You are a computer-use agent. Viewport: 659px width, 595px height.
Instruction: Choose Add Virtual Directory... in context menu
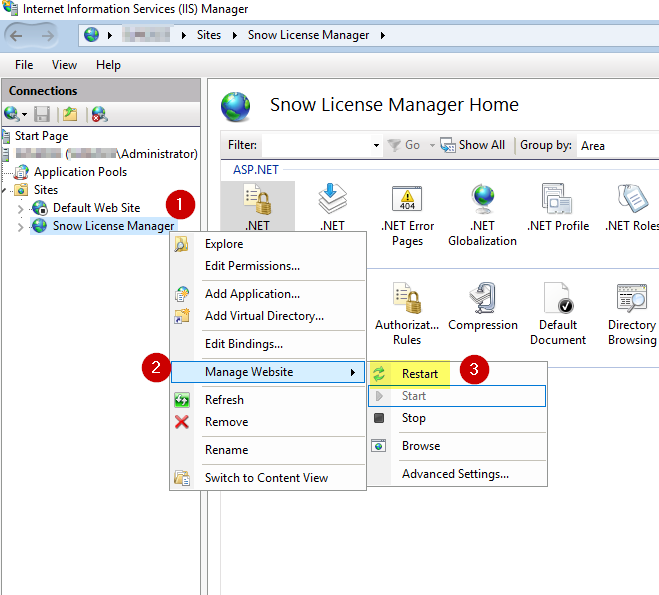pos(268,316)
